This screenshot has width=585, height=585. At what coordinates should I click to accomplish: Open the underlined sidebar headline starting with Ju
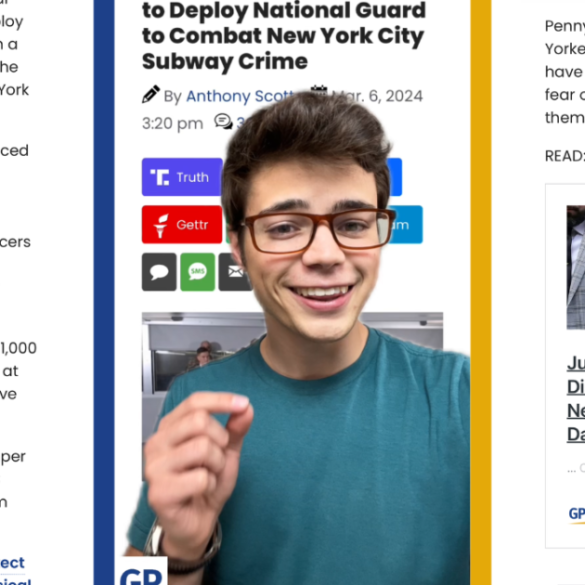[x=576, y=398]
